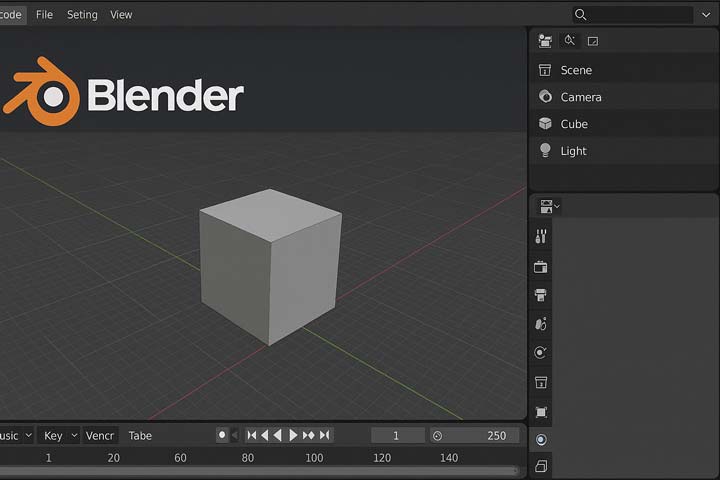Click the timeline horizontal scrollbar
This screenshot has width=720, height=480.
coord(259,470)
